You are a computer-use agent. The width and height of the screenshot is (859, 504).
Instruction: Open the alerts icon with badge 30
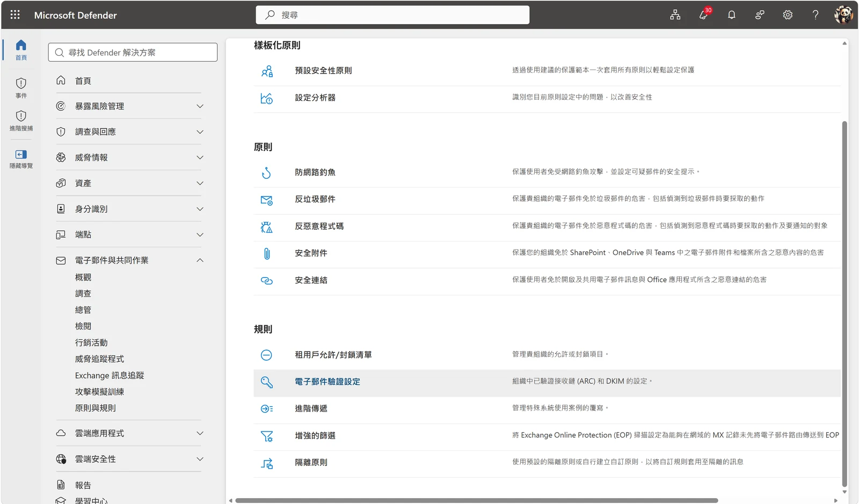(704, 14)
